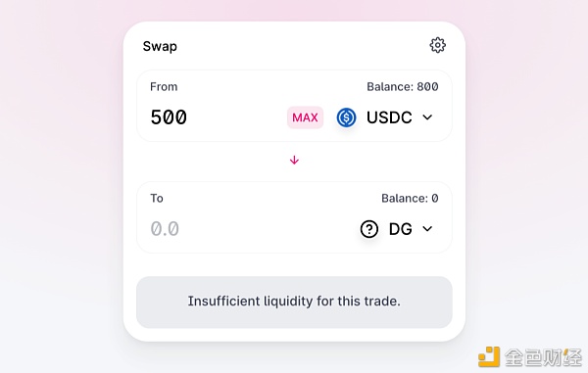The width and height of the screenshot is (588, 373).
Task: Click the To label
Action: point(157,198)
